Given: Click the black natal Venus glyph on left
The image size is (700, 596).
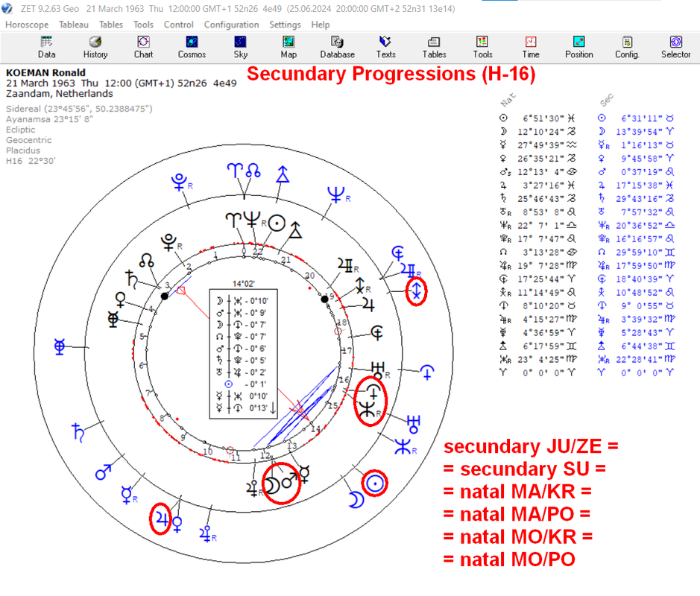Looking at the screenshot, I should tap(121, 299).
